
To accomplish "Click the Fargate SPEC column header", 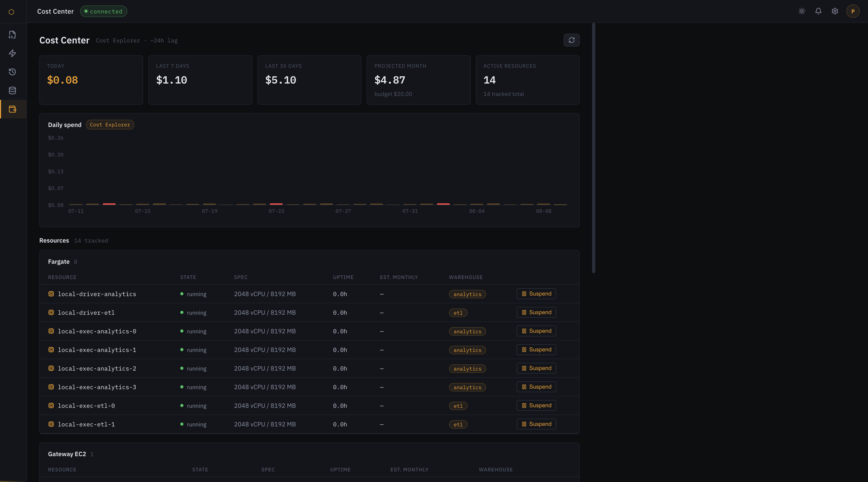I will [x=241, y=277].
